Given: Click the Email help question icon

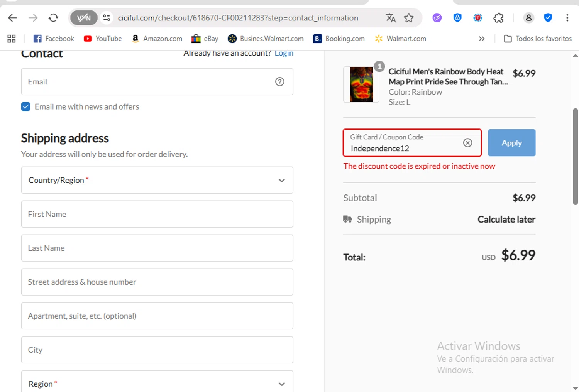Looking at the screenshot, I should 279,82.
